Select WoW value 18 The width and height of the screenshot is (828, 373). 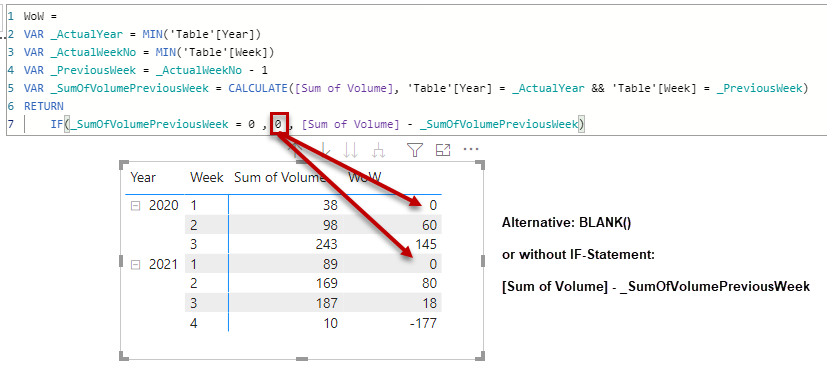(430, 303)
